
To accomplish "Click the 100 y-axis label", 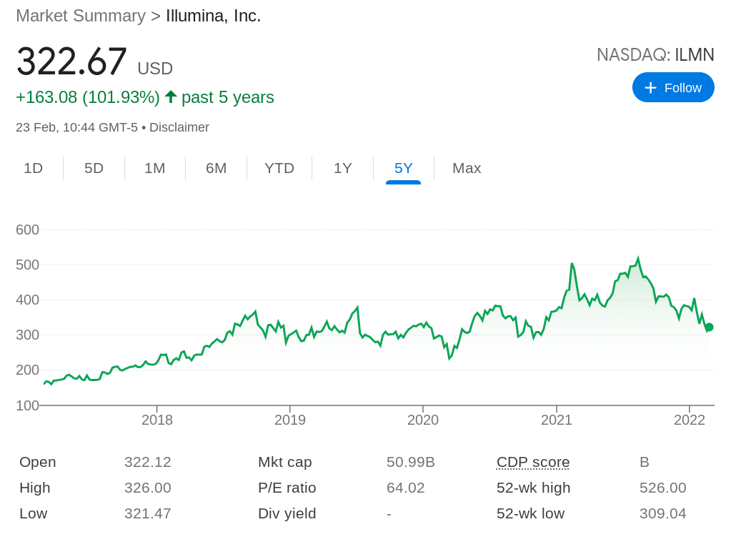I will [x=27, y=405].
